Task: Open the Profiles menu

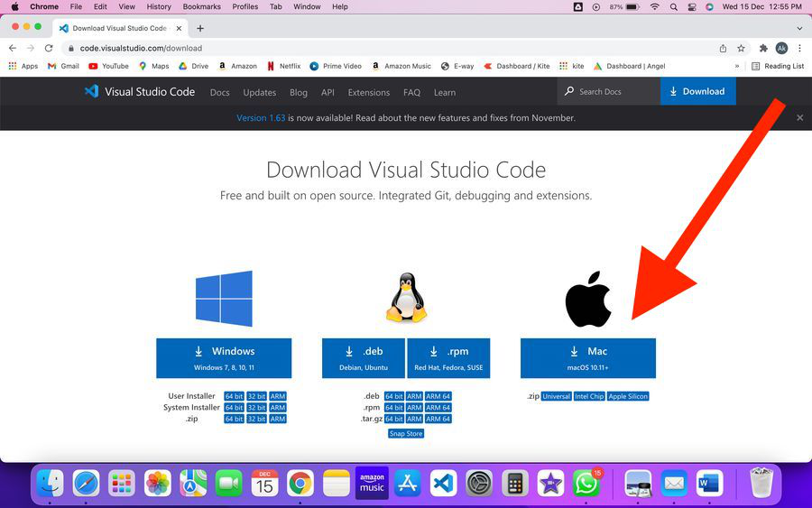Action: (x=245, y=6)
